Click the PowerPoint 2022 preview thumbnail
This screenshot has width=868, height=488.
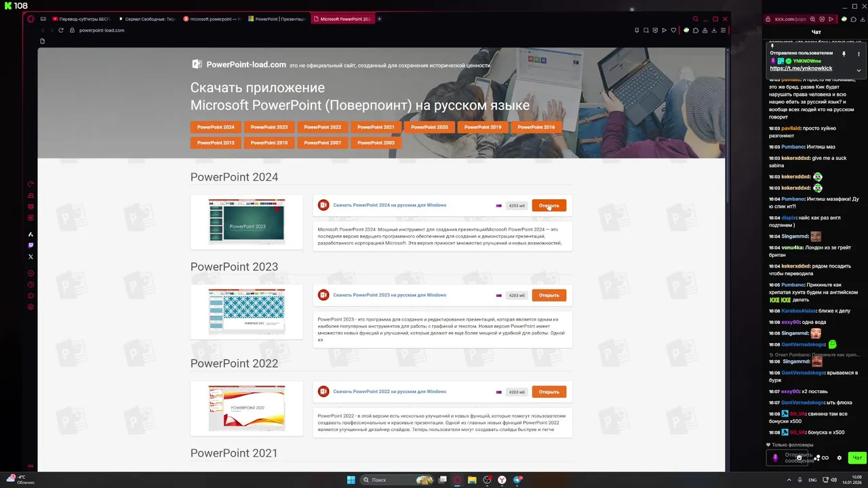click(x=247, y=408)
